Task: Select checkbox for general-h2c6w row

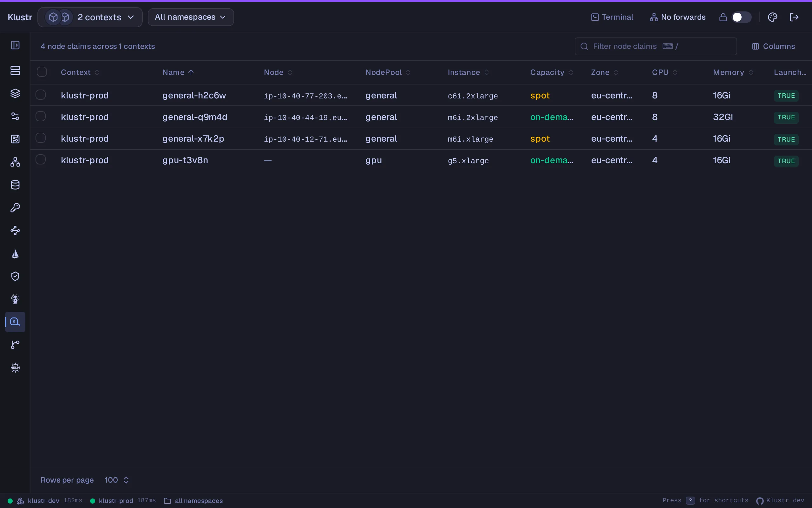Action: 41,95
